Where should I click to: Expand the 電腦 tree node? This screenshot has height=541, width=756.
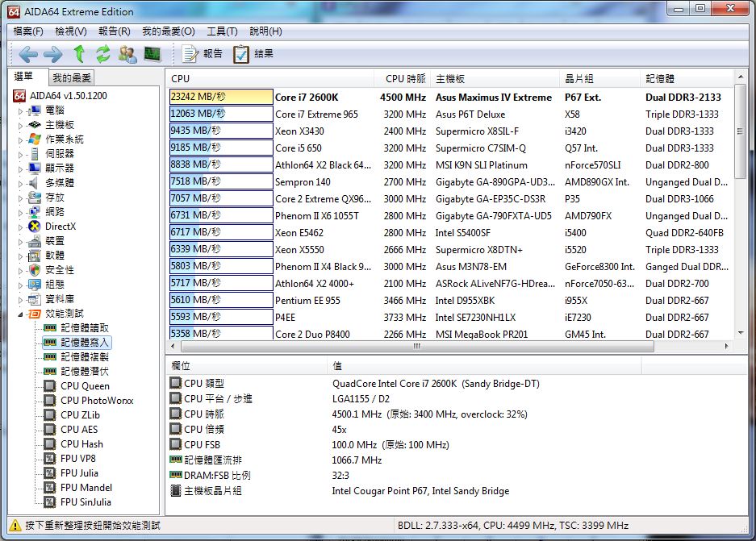click(20, 110)
